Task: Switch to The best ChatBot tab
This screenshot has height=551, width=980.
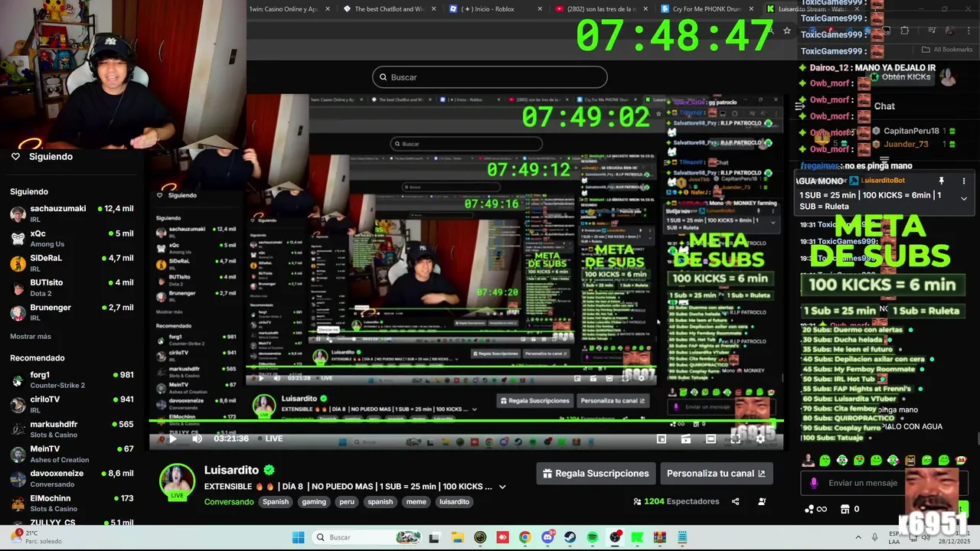Action: point(388,9)
